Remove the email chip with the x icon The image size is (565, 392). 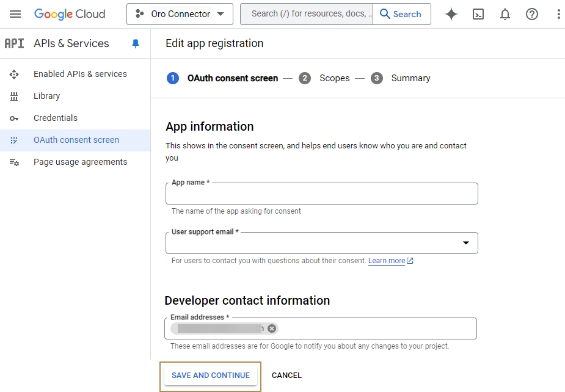click(272, 328)
